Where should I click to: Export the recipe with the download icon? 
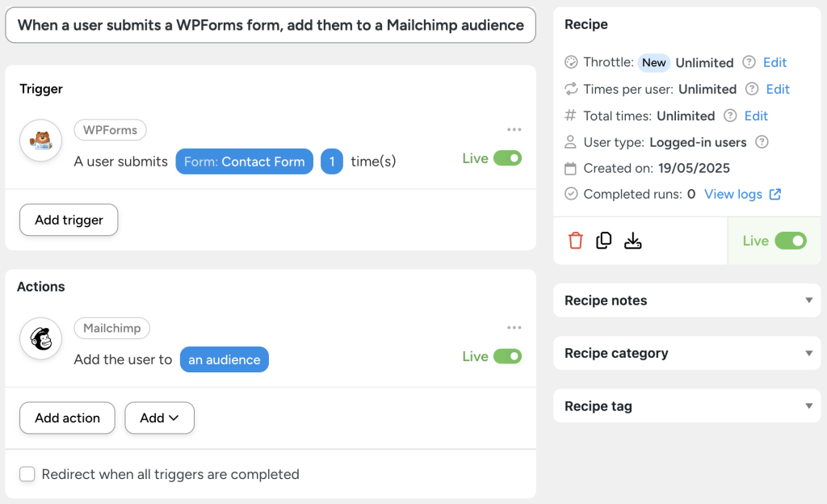click(632, 240)
